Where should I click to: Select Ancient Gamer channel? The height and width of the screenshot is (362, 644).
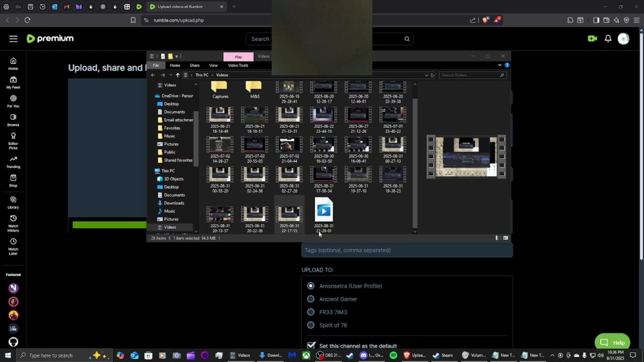coord(310,299)
